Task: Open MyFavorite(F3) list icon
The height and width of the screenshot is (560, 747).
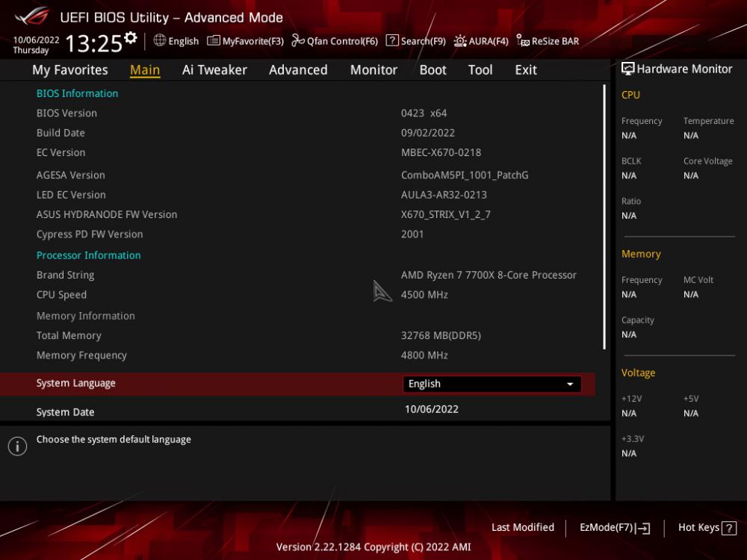Action: point(214,41)
